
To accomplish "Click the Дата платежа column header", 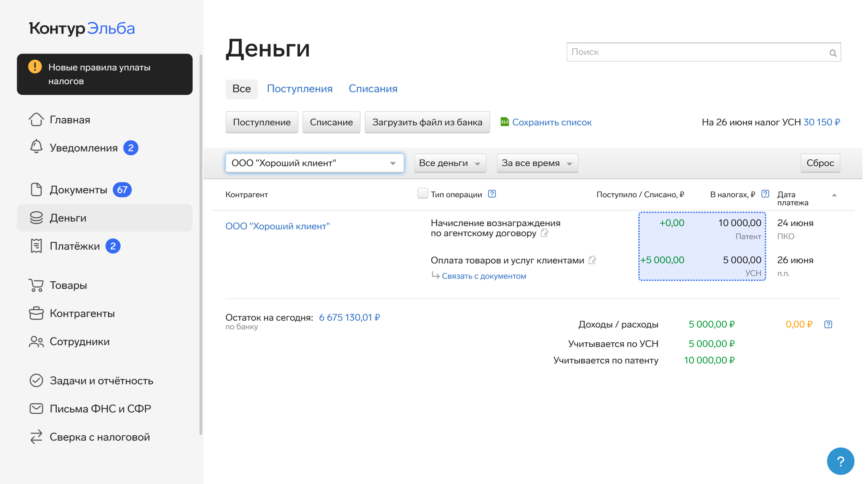I will pyautogui.click(x=793, y=198).
